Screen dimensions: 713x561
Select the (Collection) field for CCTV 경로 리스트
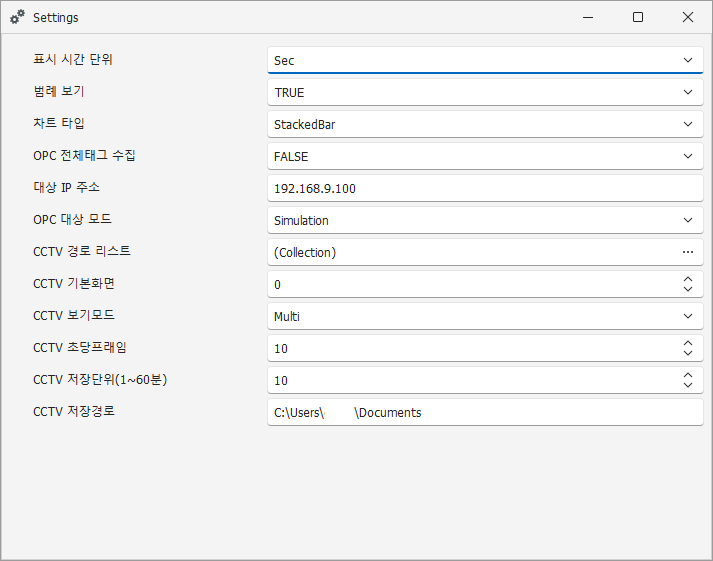pyautogui.click(x=470, y=252)
